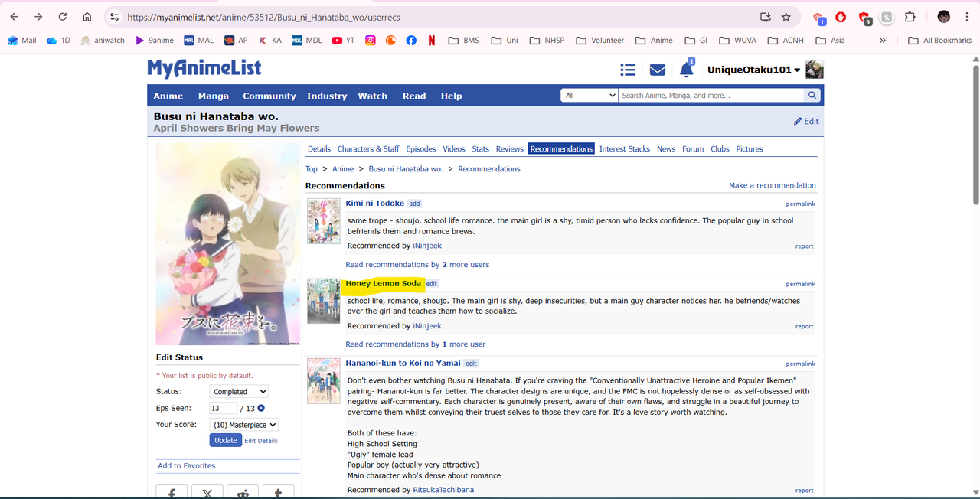Open the Status dropdown showing Completed
This screenshot has height=499, width=980.
[x=239, y=391]
